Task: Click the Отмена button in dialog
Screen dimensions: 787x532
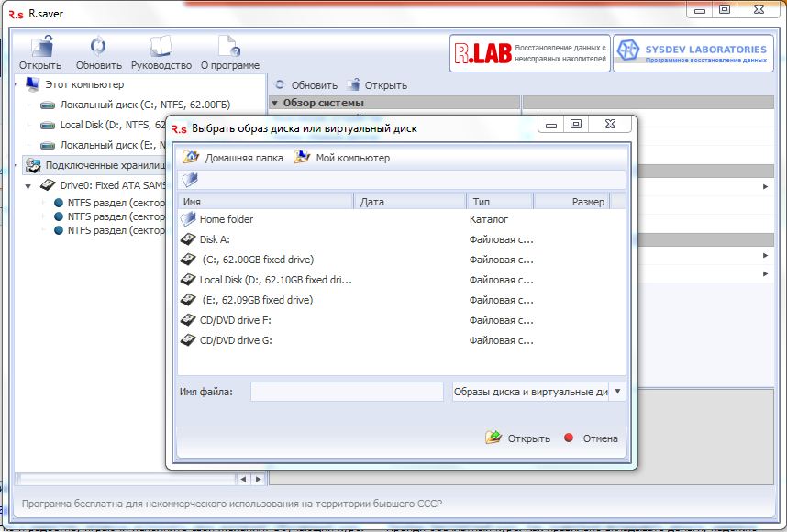Action: pyautogui.click(x=591, y=438)
